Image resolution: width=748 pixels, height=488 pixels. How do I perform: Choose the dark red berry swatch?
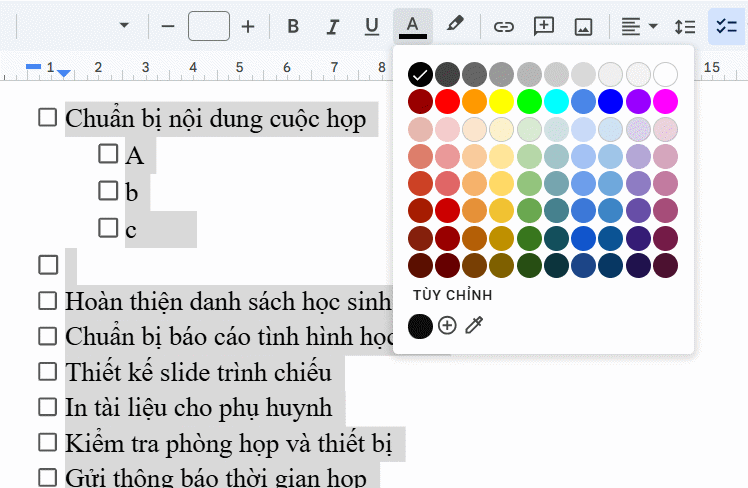tap(420, 102)
